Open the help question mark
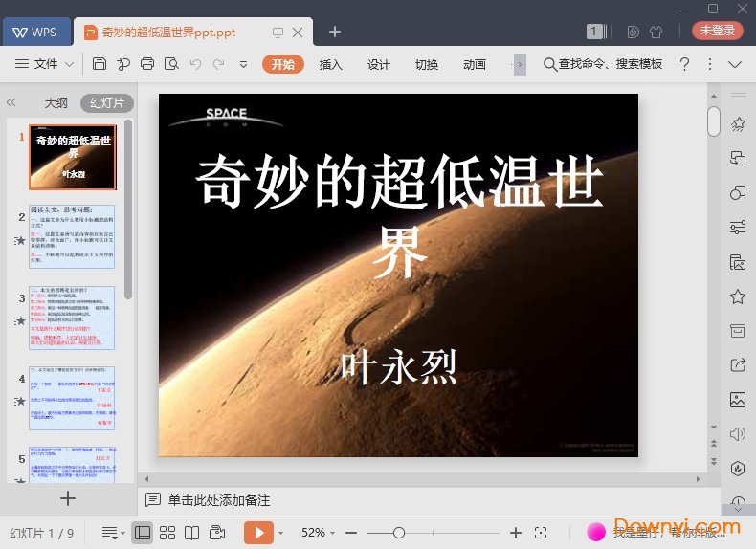 684,64
